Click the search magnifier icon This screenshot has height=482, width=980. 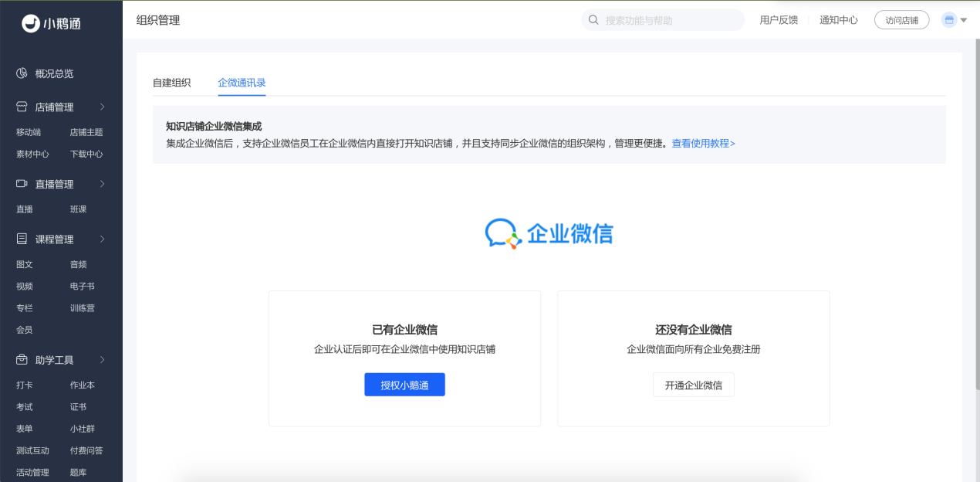click(x=593, y=20)
